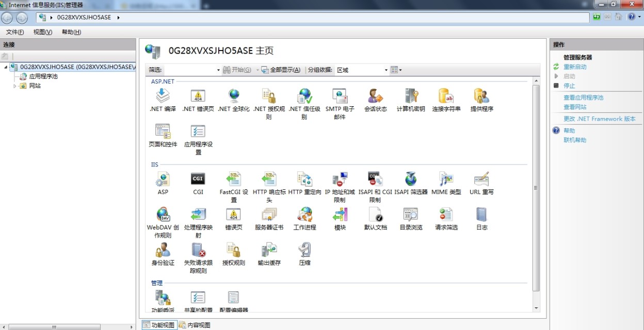
Task: Open 计算机密钥 feature
Action: tap(411, 100)
